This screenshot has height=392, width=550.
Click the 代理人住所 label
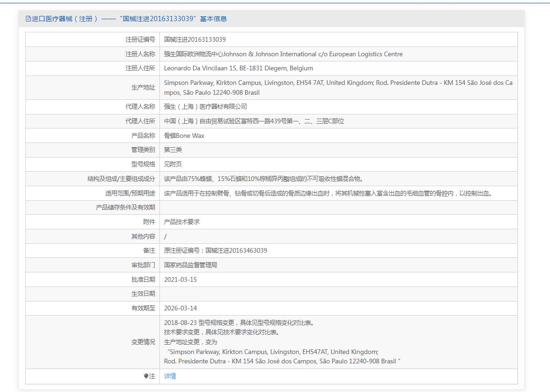coord(140,121)
